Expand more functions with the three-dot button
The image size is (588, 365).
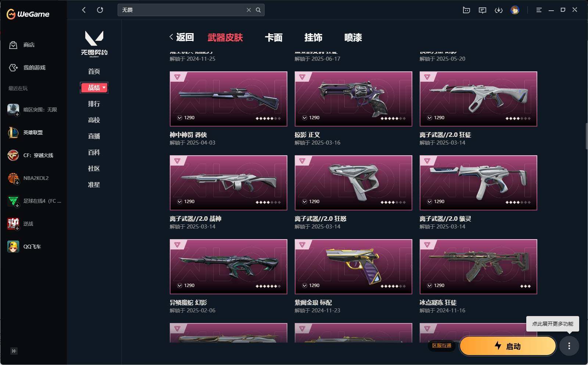point(569,346)
